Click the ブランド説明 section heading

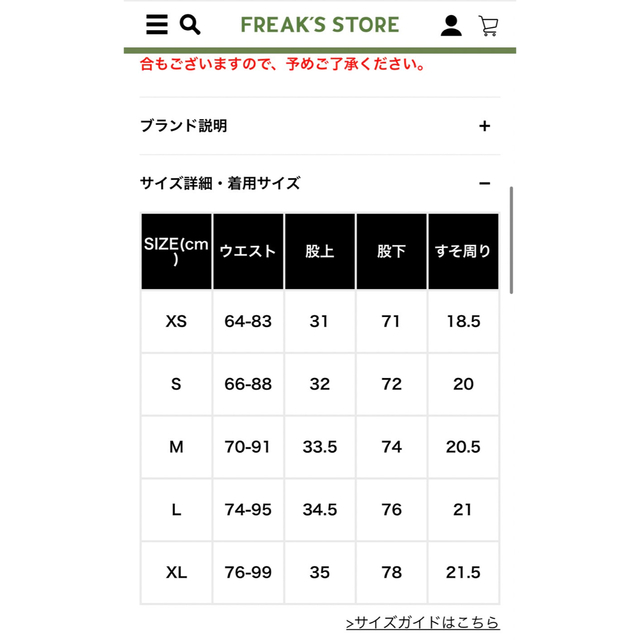click(184, 126)
